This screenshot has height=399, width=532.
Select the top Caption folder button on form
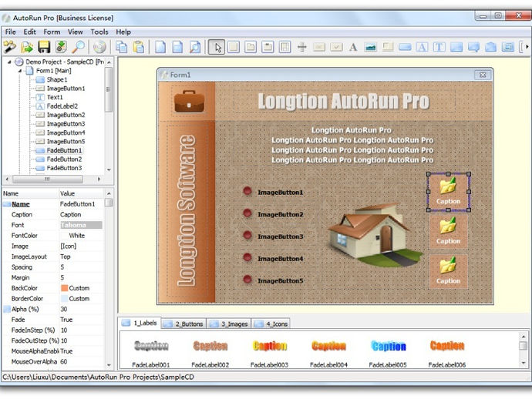pyautogui.click(x=448, y=192)
